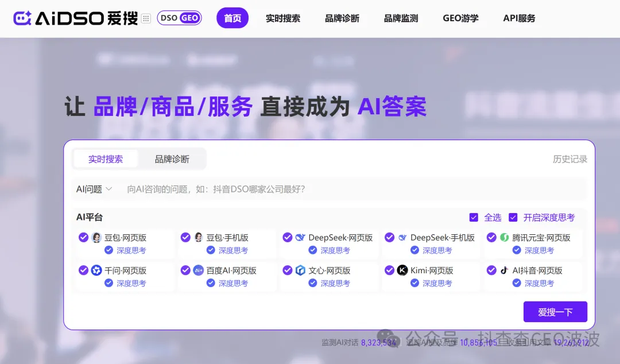Toggle the 全选 checkbox
This screenshot has height=364, width=620.
tap(474, 218)
